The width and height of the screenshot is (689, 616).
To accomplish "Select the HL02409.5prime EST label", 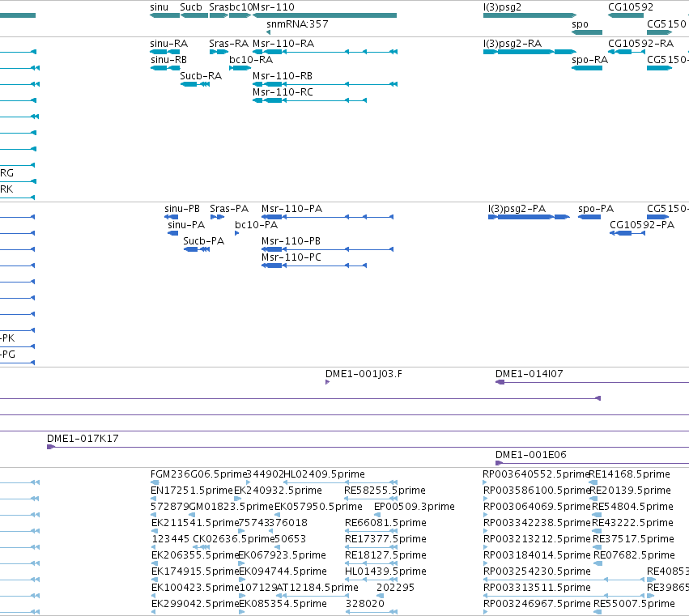I will (x=325, y=474).
